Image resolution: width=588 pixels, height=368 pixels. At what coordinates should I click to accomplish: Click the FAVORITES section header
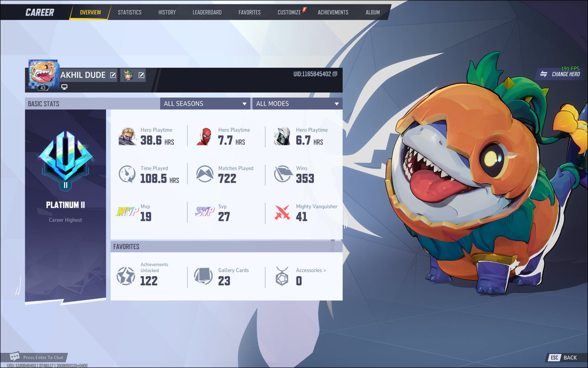[x=126, y=247]
